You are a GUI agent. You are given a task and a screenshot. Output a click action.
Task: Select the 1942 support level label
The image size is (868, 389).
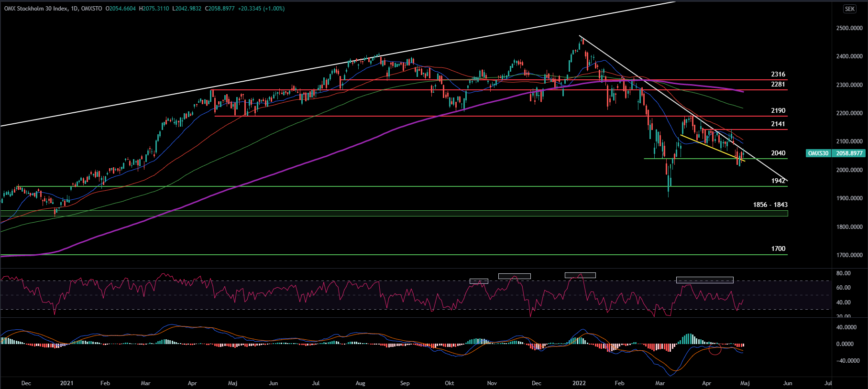point(778,181)
